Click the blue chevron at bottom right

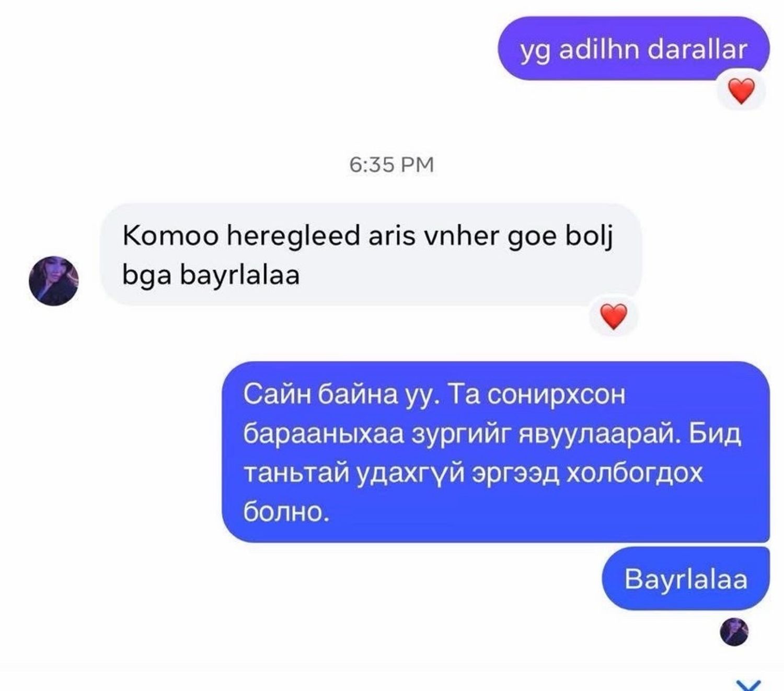click(x=748, y=685)
